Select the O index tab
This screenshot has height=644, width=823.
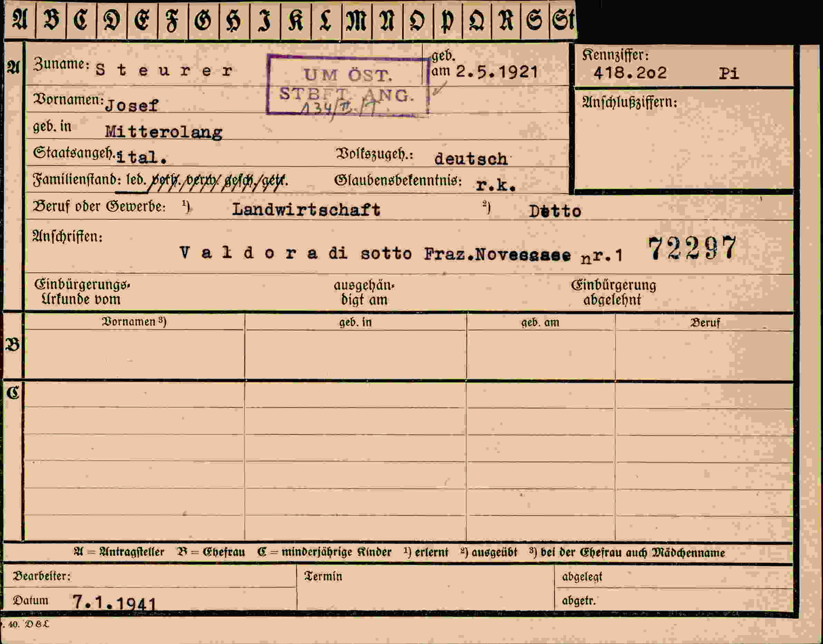[418, 20]
